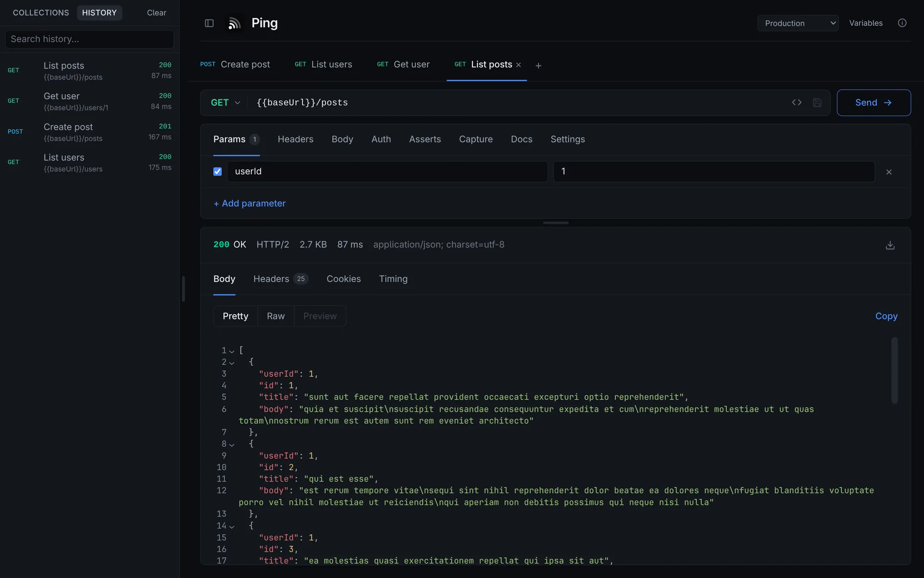The width and height of the screenshot is (924, 578).
Task: Switch to the Collections sidebar tab
Action: (41, 13)
